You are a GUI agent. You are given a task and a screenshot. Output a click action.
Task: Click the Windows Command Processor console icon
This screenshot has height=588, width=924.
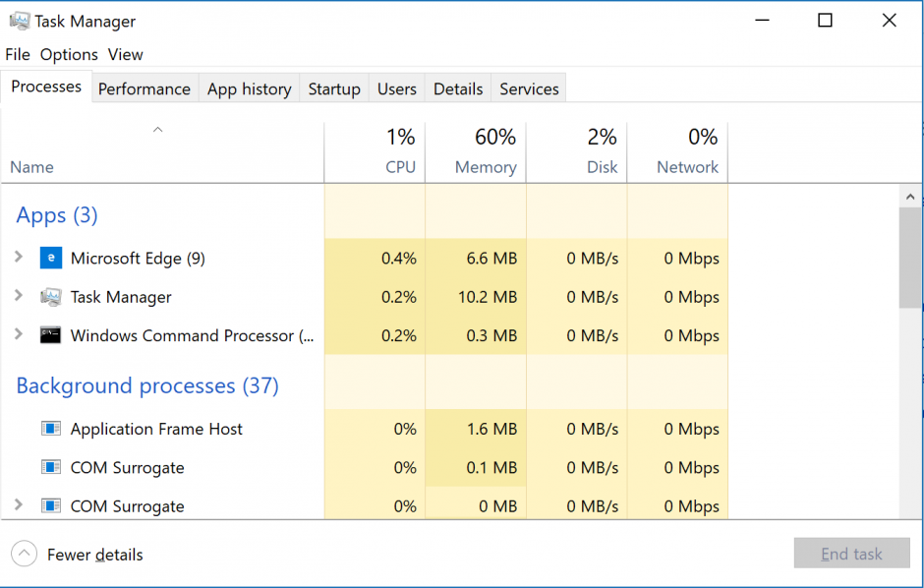50,335
